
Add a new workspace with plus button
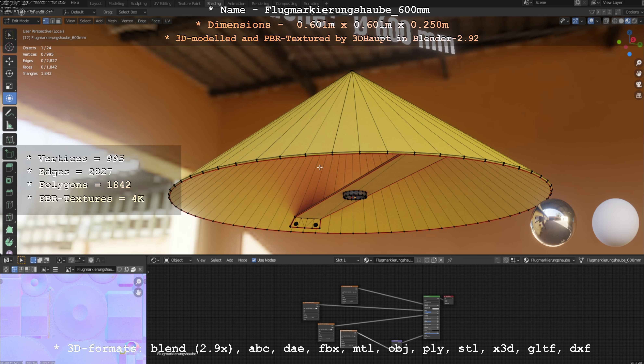coord(326,4)
